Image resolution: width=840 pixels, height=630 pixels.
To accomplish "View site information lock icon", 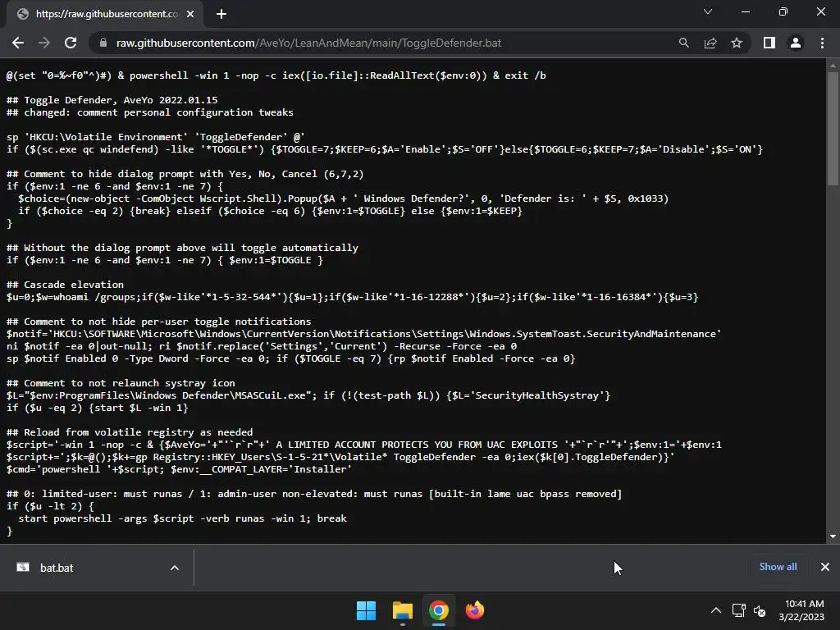I will click(x=103, y=43).
